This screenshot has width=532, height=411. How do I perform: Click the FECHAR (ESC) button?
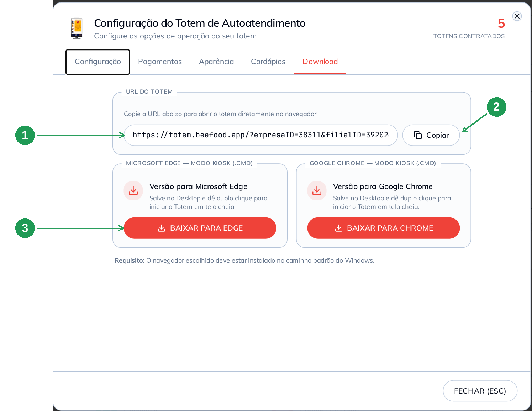[480, 391]
